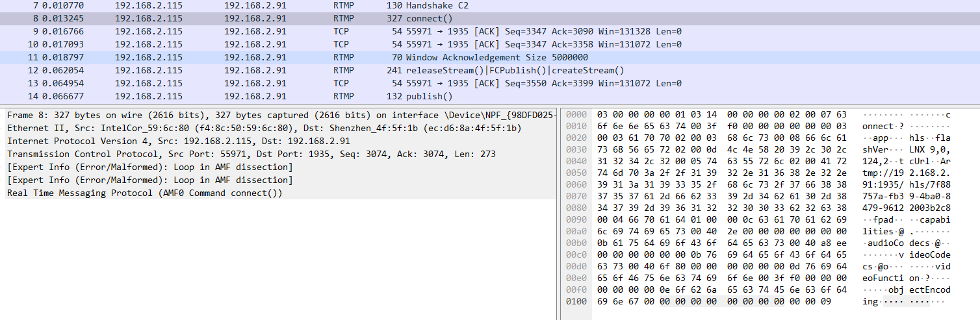980x320 pixels.
Task: Click length value 130 in packet 7
Action: coord(393,5)
